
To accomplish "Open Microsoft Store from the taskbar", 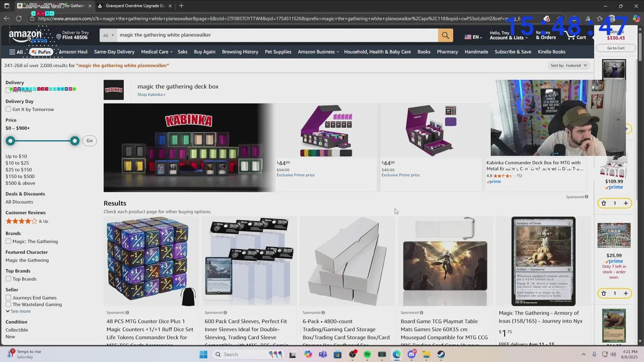I will (x=338, y=354).
